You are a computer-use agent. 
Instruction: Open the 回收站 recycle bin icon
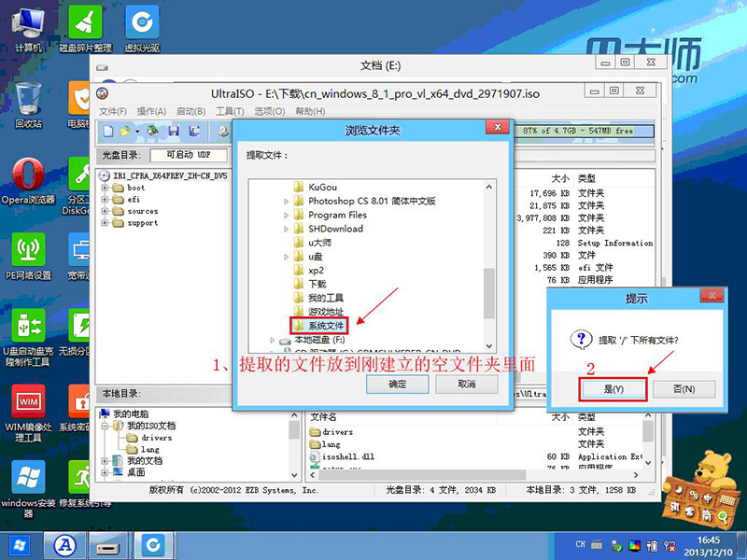[29, 105]
